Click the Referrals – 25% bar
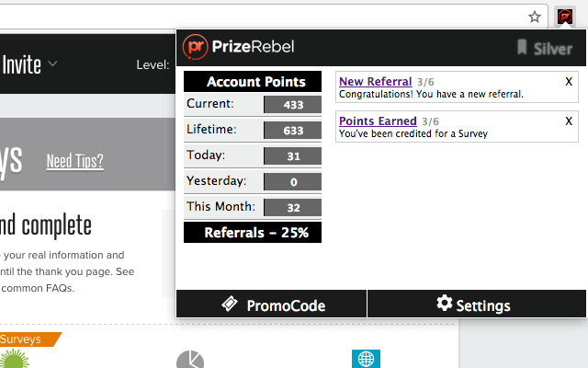Screen dimensions: 588x368 click(x=253, y=233)
